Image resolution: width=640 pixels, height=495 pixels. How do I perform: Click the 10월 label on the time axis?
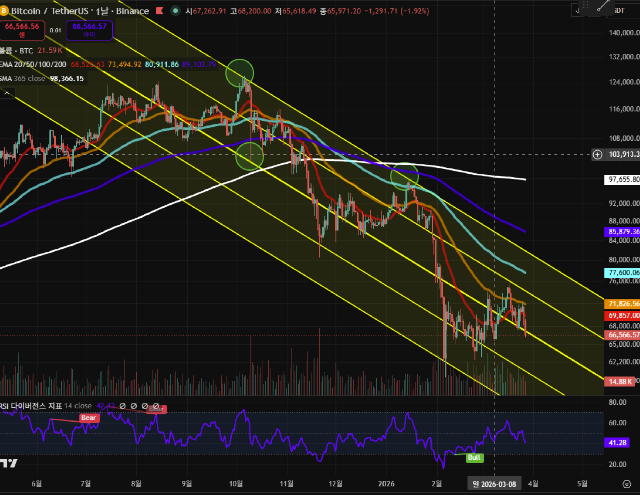(x=236, y=484)
